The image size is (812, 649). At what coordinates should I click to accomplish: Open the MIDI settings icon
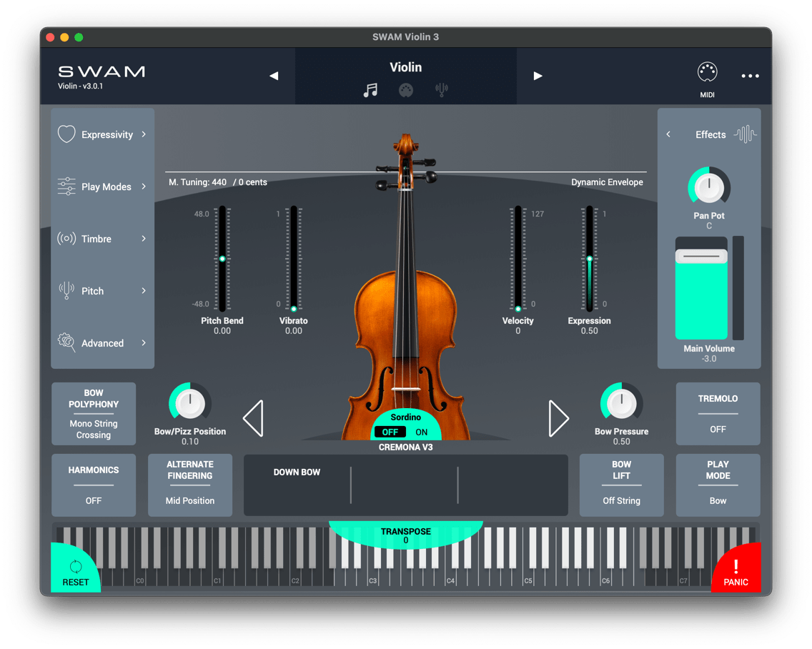707,72
